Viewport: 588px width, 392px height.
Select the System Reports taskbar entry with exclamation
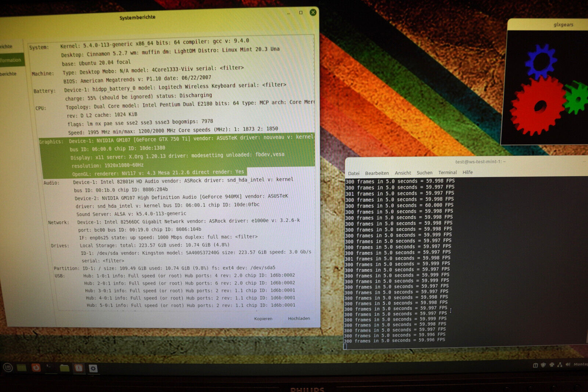pyautogui.click(x=79, y=368)
